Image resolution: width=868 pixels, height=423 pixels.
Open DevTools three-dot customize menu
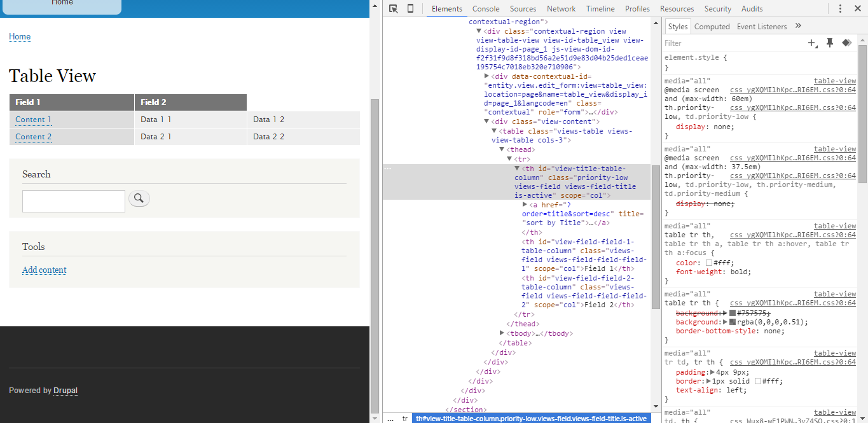pyautogui.click(x=840, y=9)
